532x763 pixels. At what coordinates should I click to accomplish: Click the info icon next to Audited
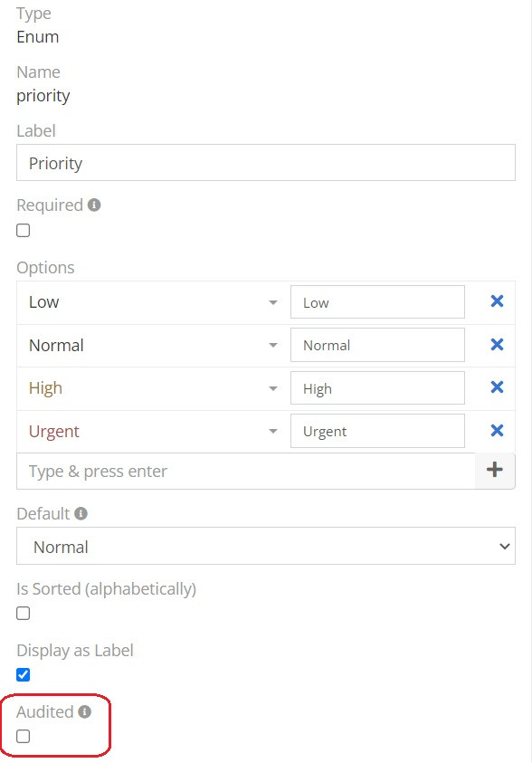coord(85,711)
